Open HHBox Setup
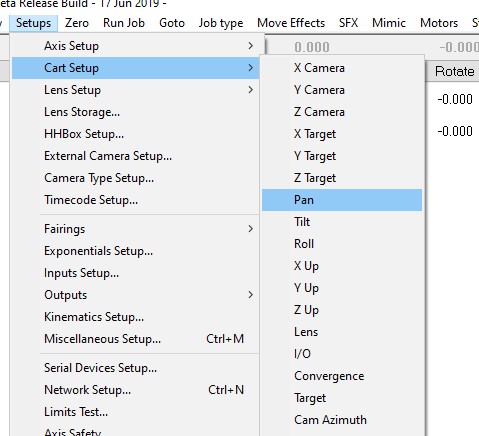The height and width of the screenshot is (436, 479). pos(135,134)
